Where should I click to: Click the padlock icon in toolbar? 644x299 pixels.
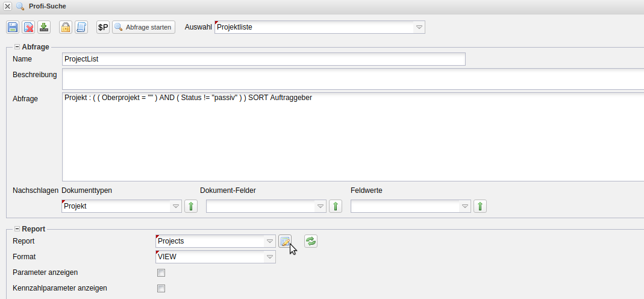(x=65, y=27)
